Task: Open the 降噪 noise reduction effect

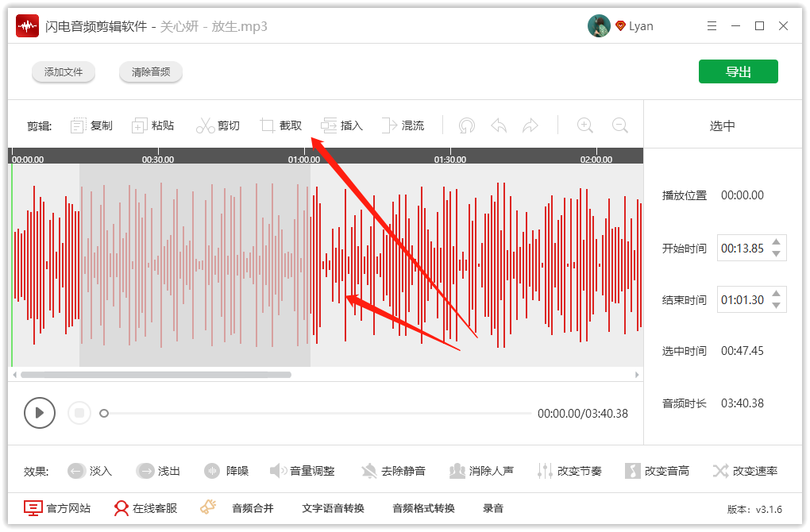Action: pyautogui.click(x=226, y=470)
